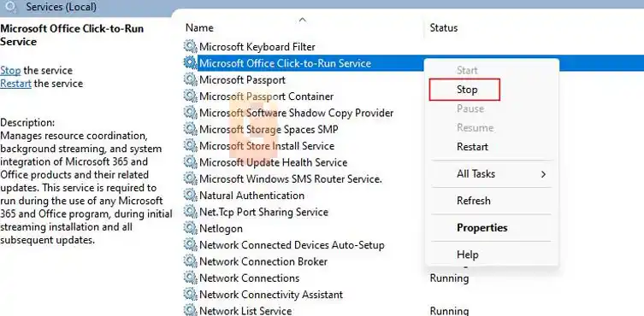
Task: Click gear icon beside Network List Service
Action: click(190, 310)
